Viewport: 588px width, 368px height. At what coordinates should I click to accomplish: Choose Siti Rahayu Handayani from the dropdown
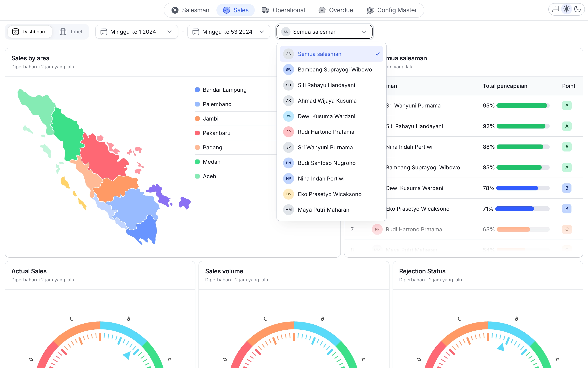(x=331, y=85)
